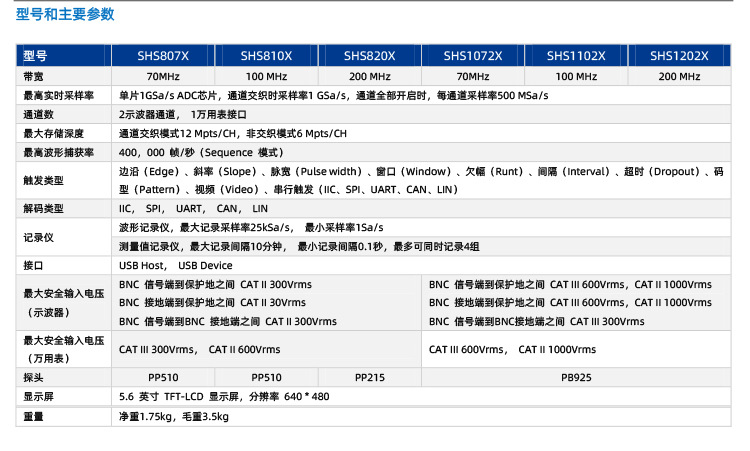Click BNC 接地端到保护地之间 CAT II 30Vrms

pos(212,303)
